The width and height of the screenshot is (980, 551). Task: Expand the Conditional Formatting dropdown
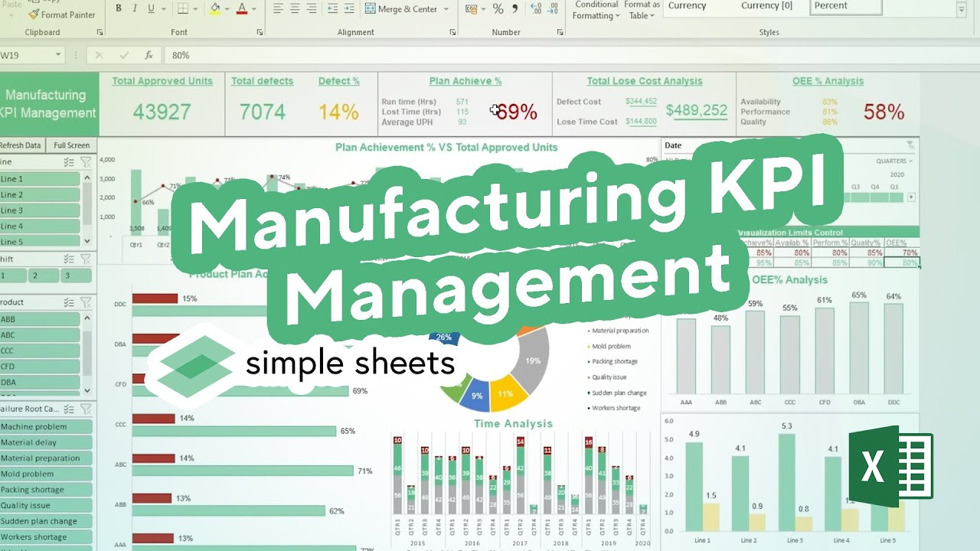pyautogui.click(x=596, y=11)
